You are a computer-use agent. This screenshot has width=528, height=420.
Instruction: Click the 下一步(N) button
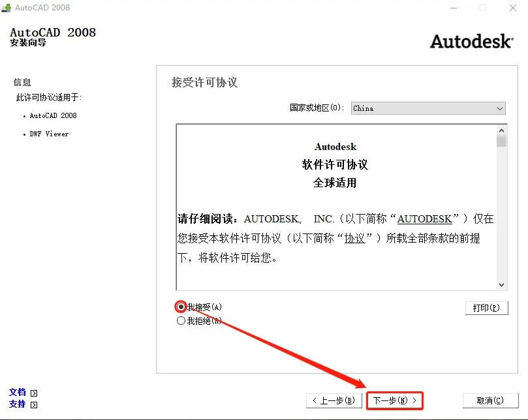(x=395, y=400)
